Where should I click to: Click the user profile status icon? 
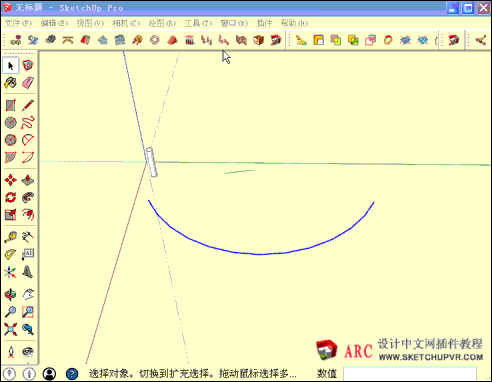[x=50, y=374]
